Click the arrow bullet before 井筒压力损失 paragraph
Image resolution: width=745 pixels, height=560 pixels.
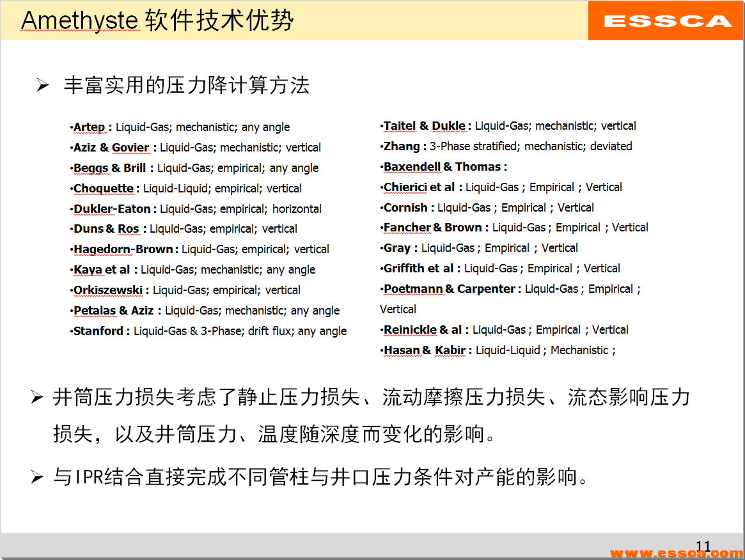(x=34, y=396)
